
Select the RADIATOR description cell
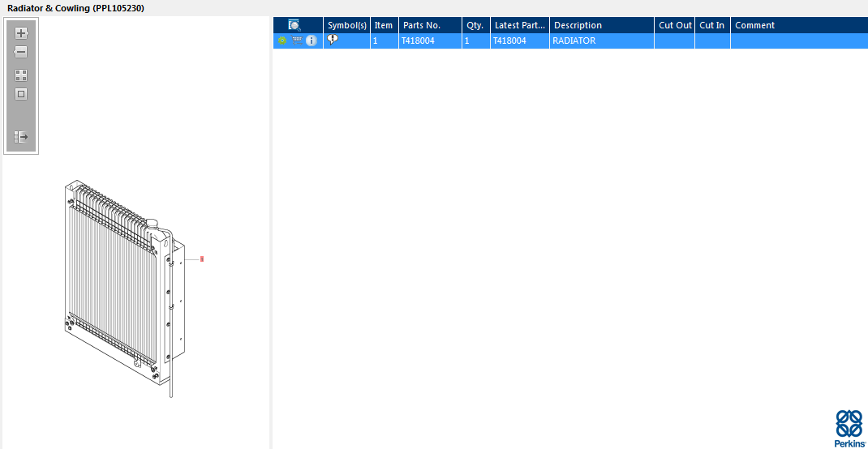tap(602, 41)
